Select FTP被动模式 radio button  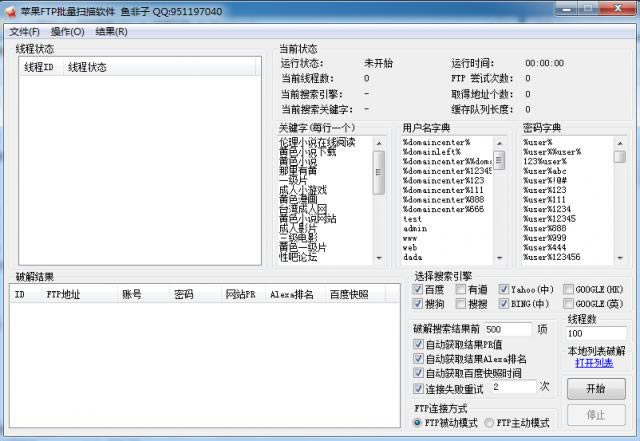418,423
